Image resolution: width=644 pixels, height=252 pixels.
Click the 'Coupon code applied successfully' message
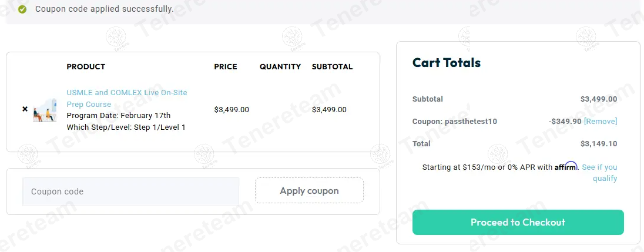104,9
